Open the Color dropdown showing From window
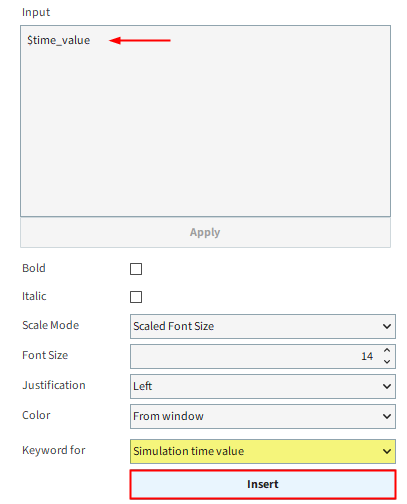 click(x=263, y=416)
